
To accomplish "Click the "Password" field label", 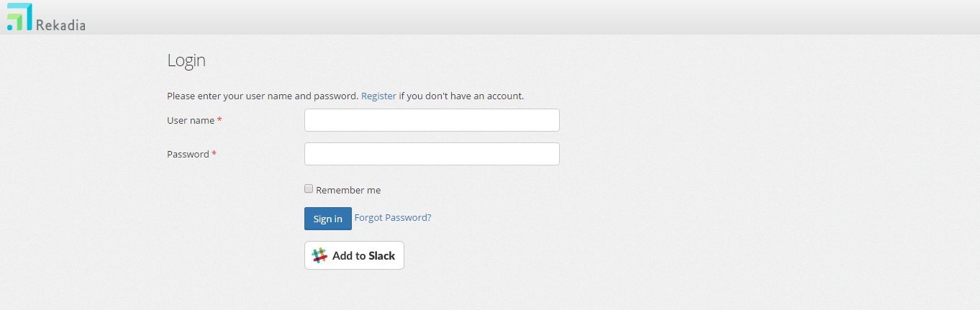I will pos(188,154).
